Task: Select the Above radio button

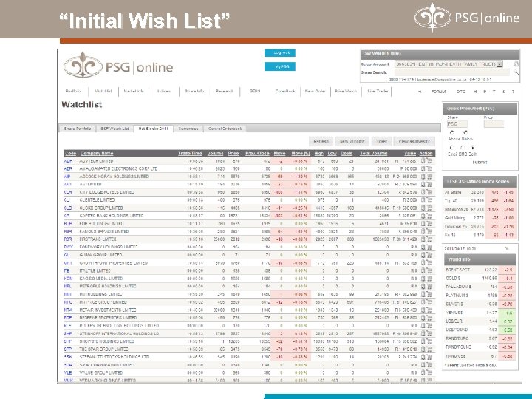Action: [x=452, y=133]
